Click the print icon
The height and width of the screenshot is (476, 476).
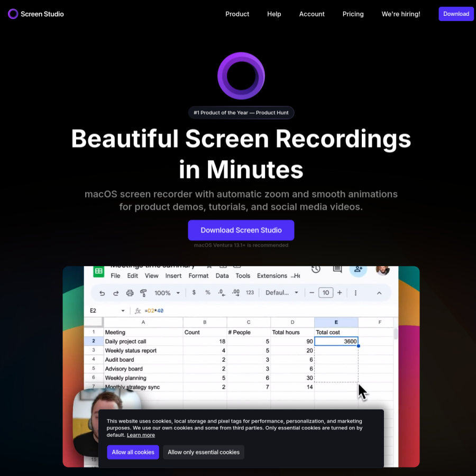(x=130, y=293)
